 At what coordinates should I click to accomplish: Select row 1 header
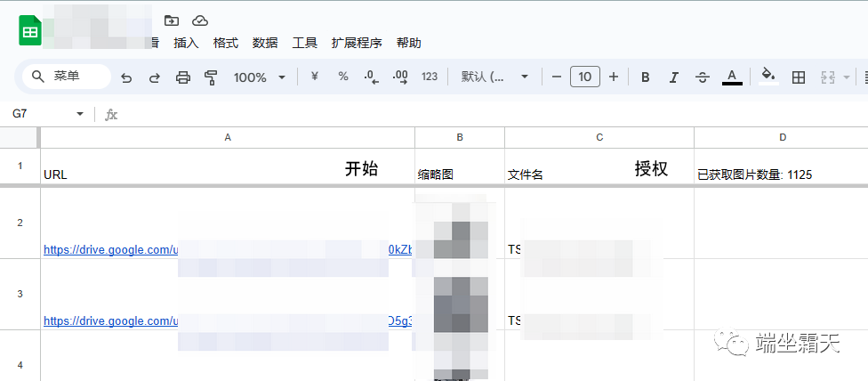tap(20, 166)
